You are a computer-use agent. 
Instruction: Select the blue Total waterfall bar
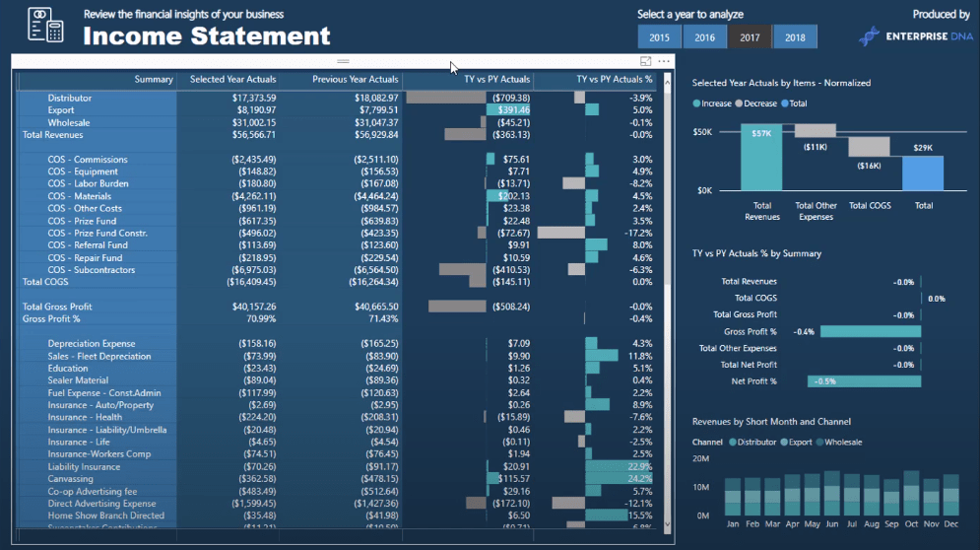click(923, 173)
